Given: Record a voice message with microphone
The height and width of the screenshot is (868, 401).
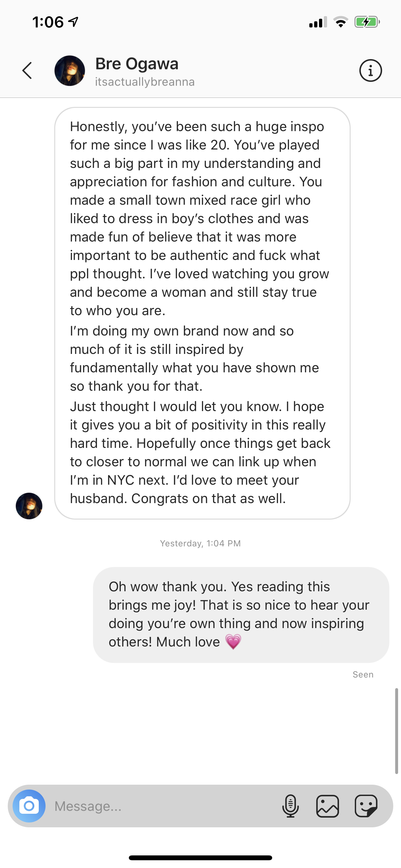Looking at the screenshot, I should [x=291, y=806].
